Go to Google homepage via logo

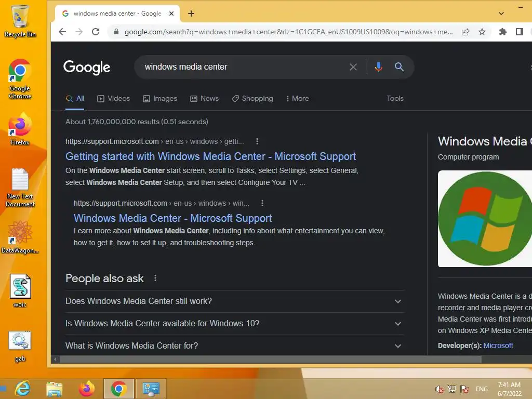click(x=87, y=67)
